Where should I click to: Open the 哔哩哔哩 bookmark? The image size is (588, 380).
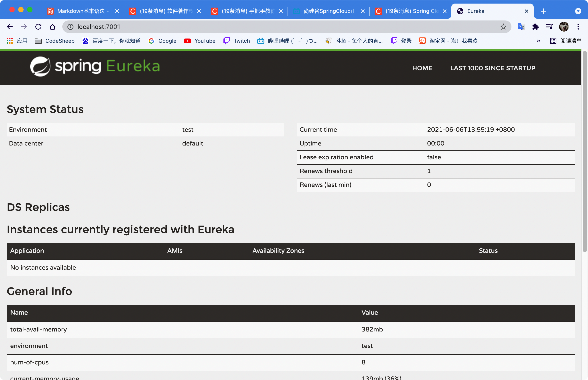pyautogui.click(x=287, y=41)
